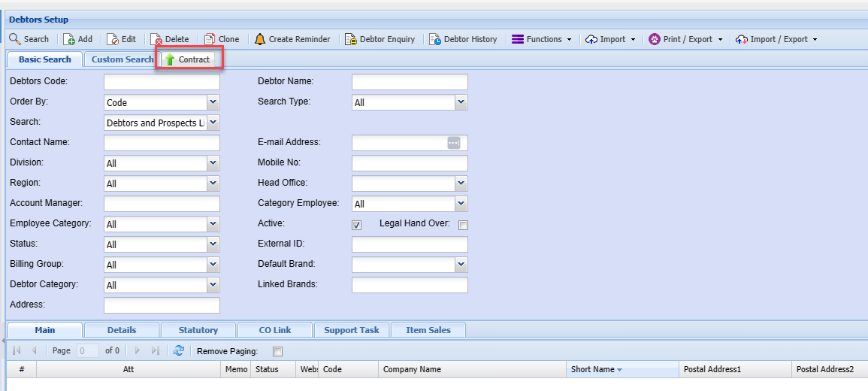Expand the Division dropdown
This screenshot has width=868, height=391.
point(213,163)
